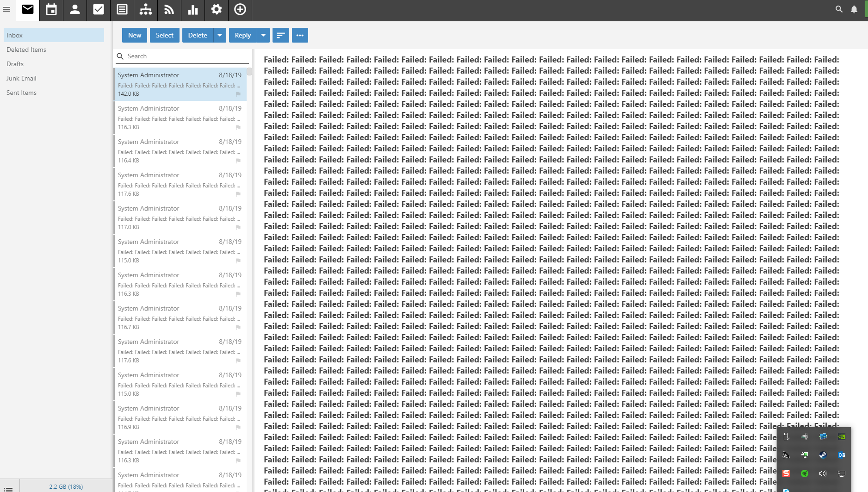Image resolution: width=868 pixels, height=492 pixels.
Task: Flag the 116.4 KB message
Action: (x=238, y=161)
